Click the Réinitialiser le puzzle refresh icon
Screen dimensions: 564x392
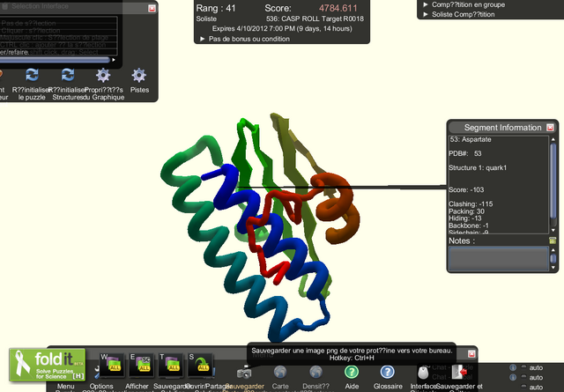[32, 75]
